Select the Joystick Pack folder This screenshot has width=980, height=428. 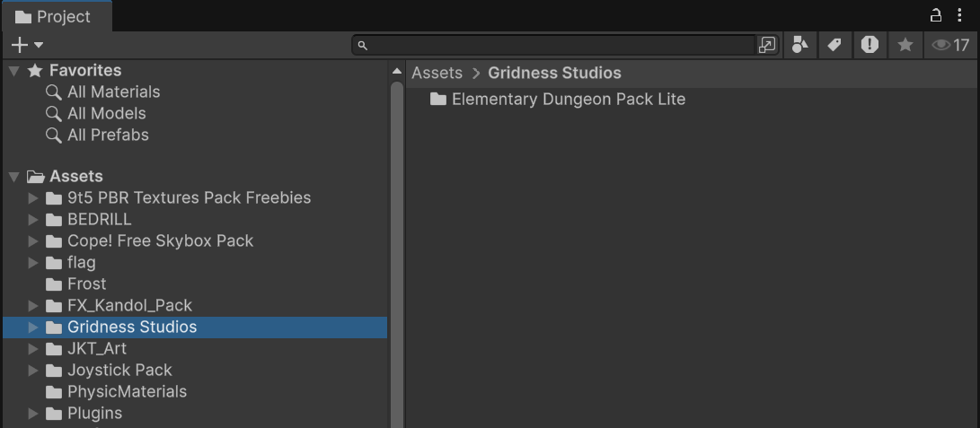click(x=119, y=371)
